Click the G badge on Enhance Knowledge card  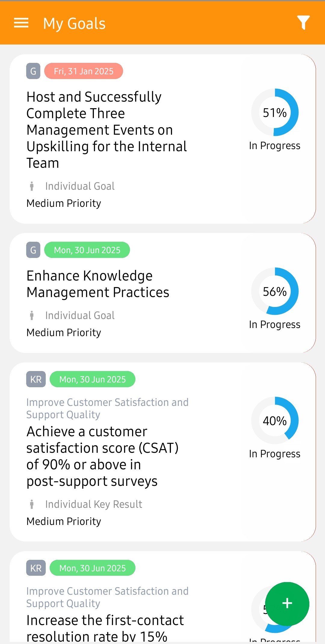point(33,250)
